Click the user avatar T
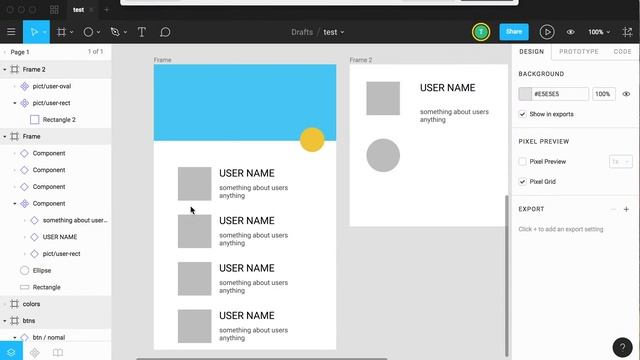The width and height of the screenshot is (640, 360). (481, 32)
